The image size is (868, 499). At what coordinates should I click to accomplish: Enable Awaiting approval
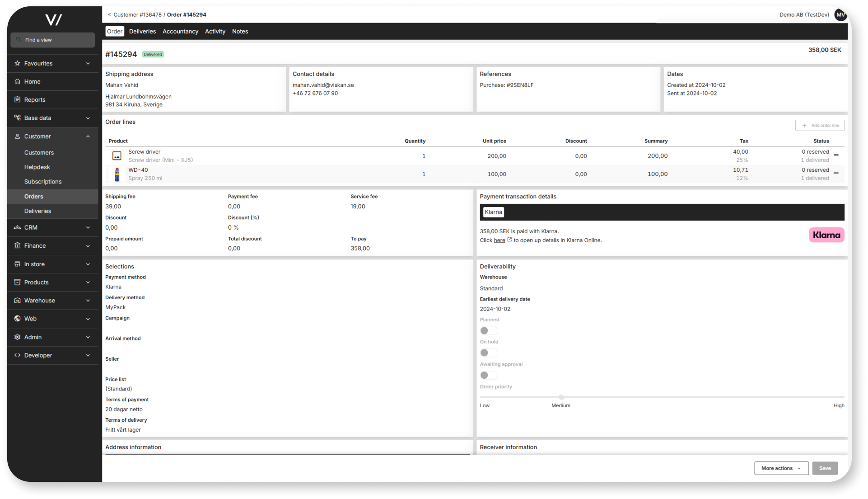[x=488, y=375]
